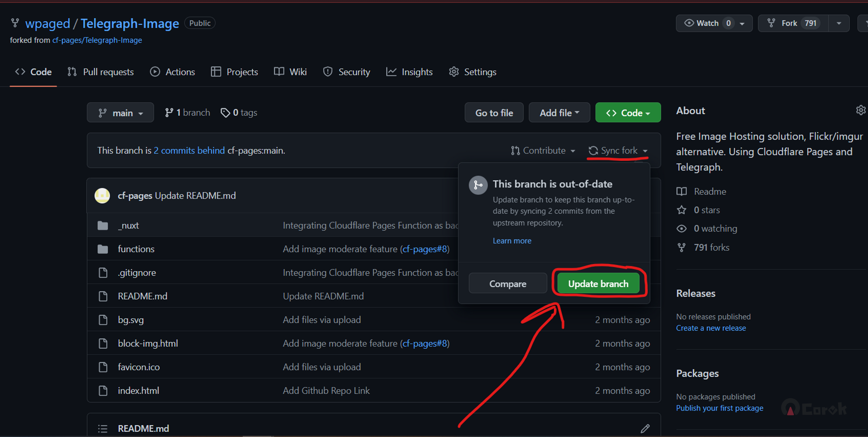Image resolution: width=868 pixels, height=437 pixels.
Task: Click the pencil icon to edit README
Action: click(x=645, y=428)
